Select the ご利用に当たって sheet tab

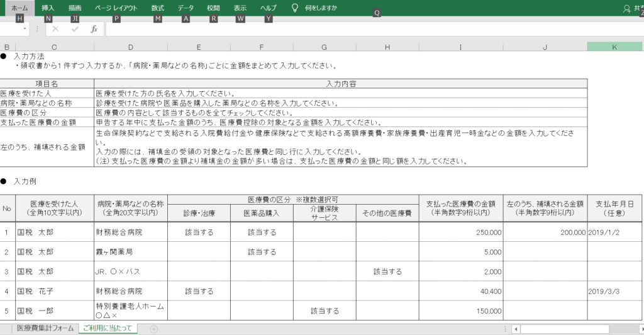106,329
